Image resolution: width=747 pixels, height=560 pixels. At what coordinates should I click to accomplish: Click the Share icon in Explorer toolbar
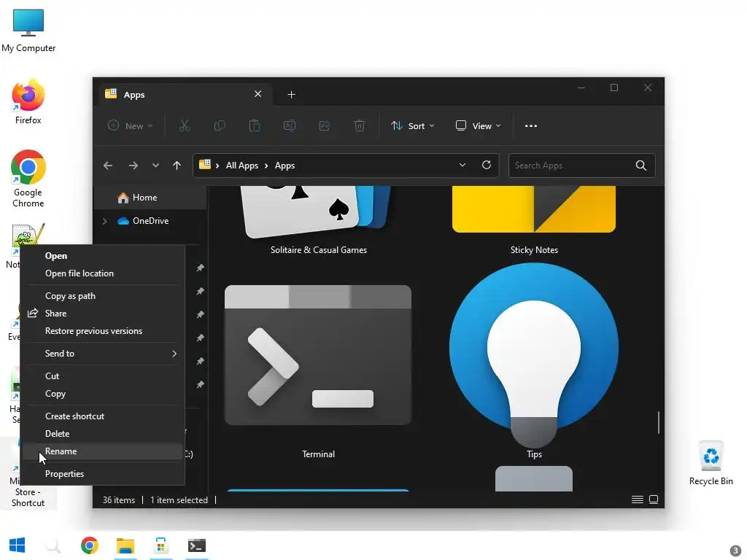(325, 125)
